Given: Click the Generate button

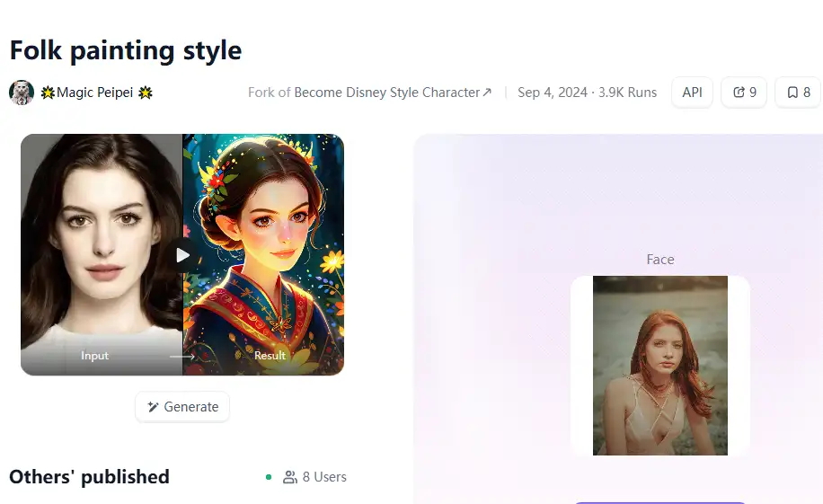Looking at the screenshot, I should click(182, 407).
